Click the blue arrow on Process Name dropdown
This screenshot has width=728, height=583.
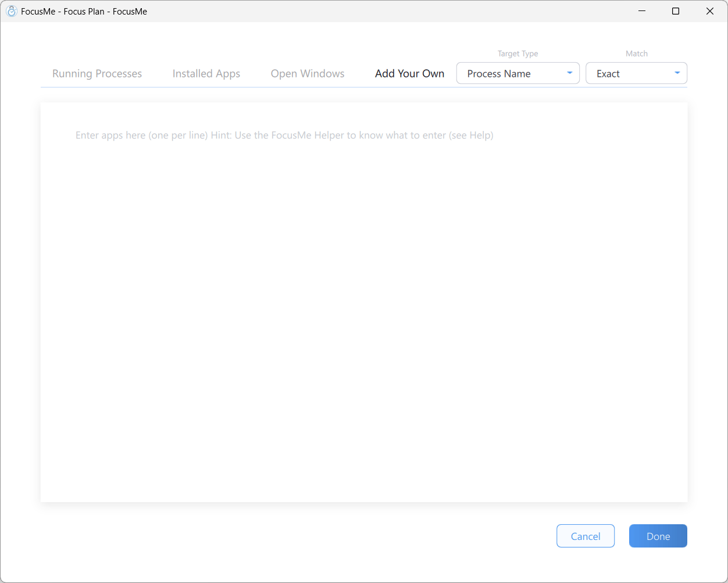[x=570, y=73]
